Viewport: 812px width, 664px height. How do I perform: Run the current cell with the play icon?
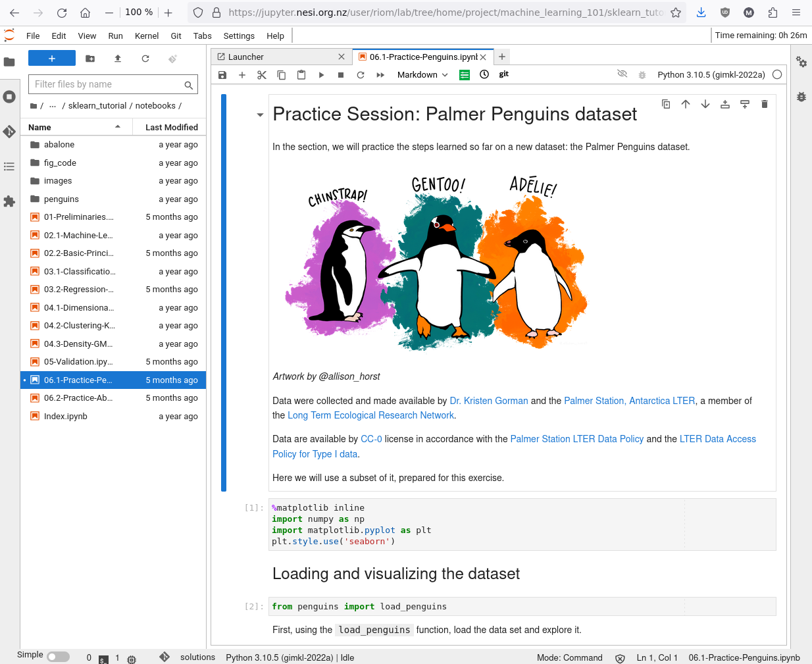320,74
